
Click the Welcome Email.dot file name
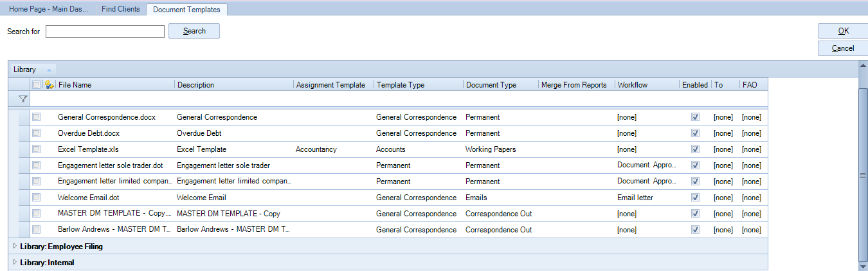(x=88, y=198)
